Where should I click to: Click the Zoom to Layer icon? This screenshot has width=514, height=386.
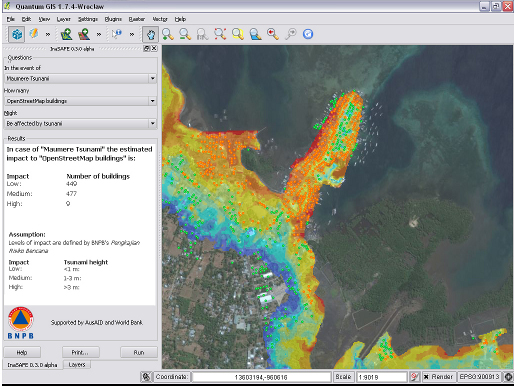(x=255, y=34)
